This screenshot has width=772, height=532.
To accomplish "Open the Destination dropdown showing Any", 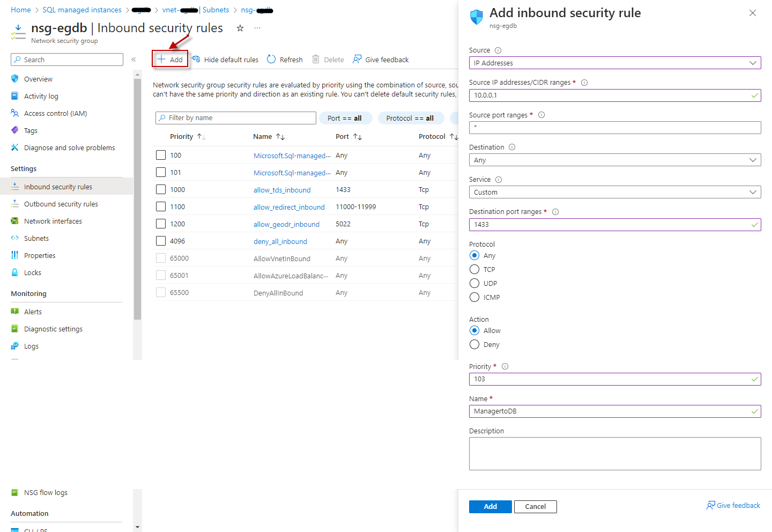I will point(615,160).
